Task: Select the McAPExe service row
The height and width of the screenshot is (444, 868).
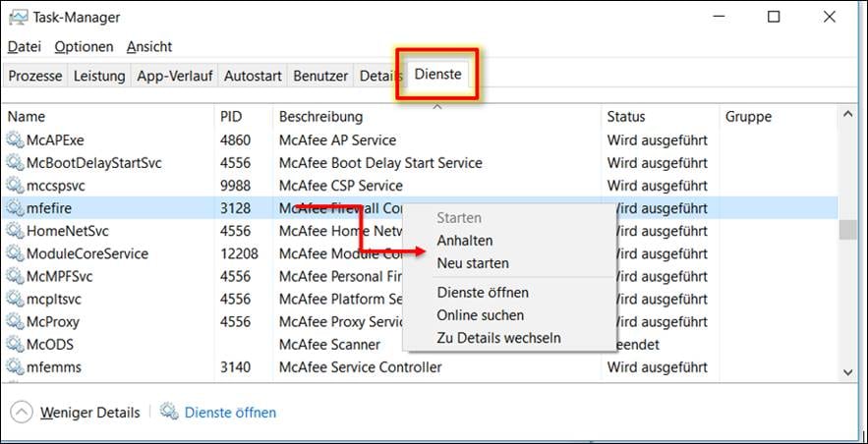Action: pyautogui.click(x=420, y=140)
